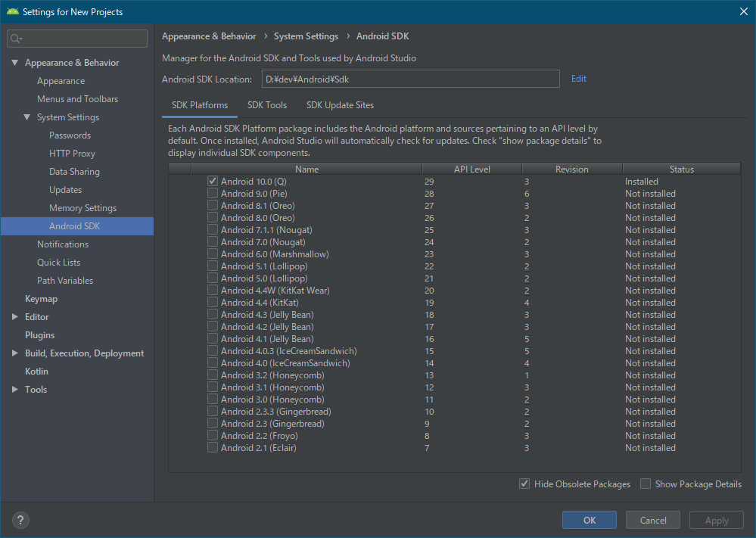Screen dimensions: 756x538
Task: Enable Show Package Details
Action: click(x=646, y=484)
